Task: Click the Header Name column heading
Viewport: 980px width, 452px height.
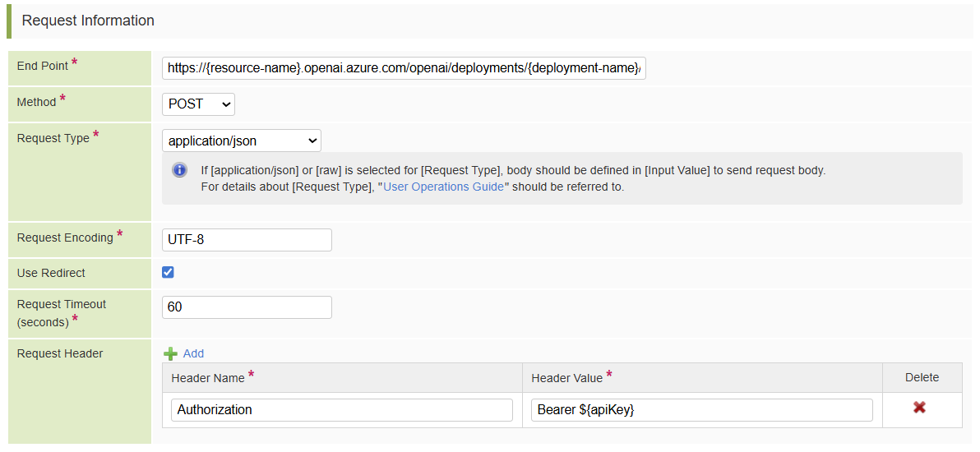Action: (x=208, y=378)
